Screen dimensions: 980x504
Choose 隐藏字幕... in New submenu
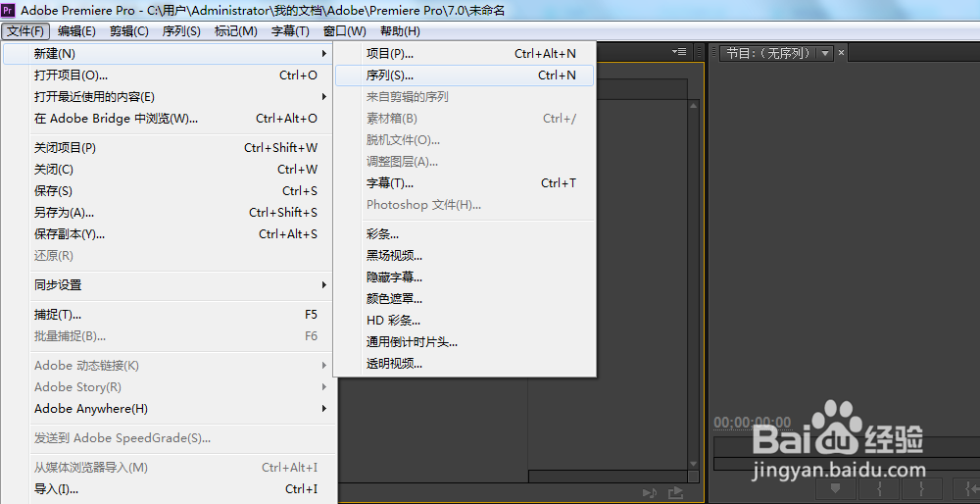pos(465,277)
